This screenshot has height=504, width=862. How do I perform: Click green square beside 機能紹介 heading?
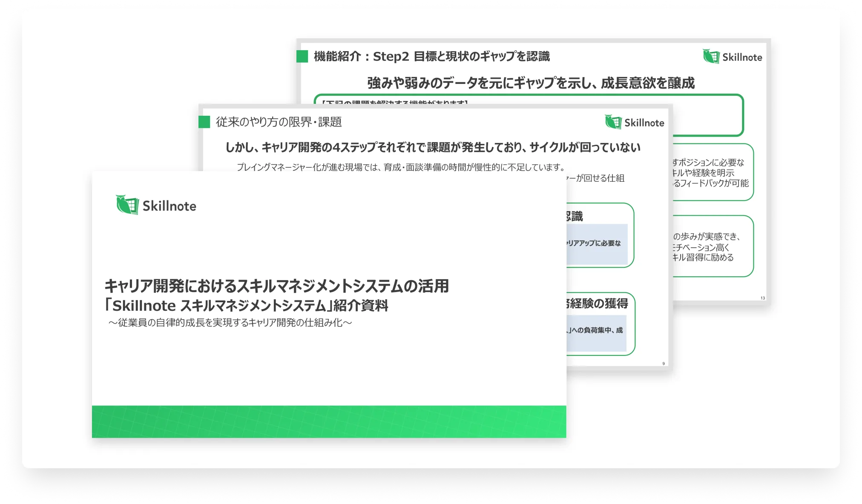coord(302,56)
